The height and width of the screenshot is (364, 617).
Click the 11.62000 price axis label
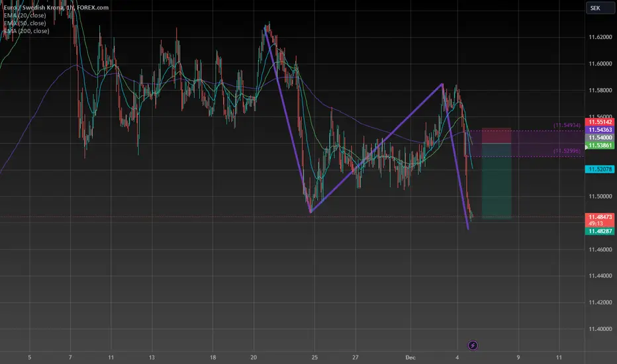600,37
